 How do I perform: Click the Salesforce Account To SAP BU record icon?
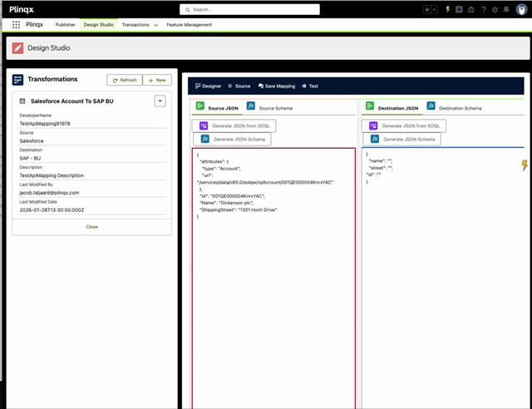pyautogui.click(x=22, y=101)
